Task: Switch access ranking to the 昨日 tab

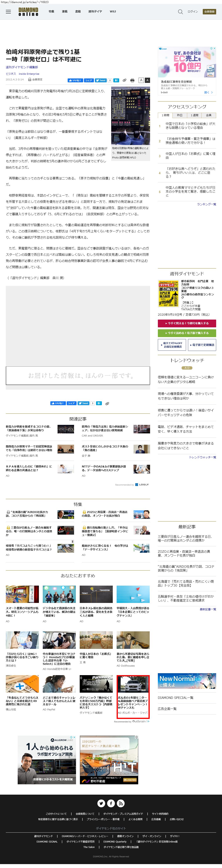Action: (x=180, y=115)
